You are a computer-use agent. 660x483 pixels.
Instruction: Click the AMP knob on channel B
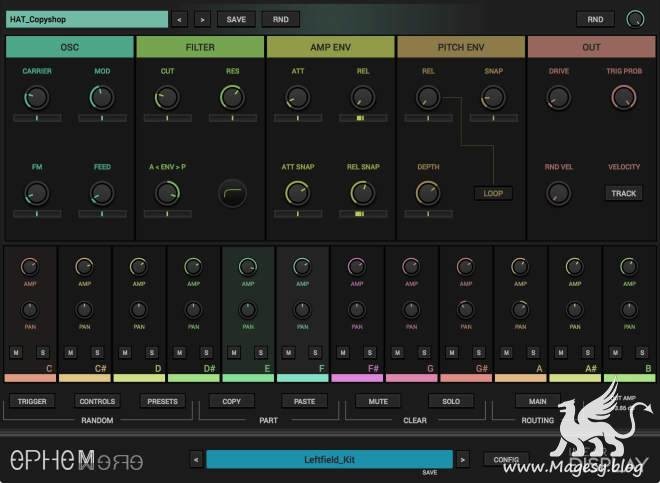point(629,267)
